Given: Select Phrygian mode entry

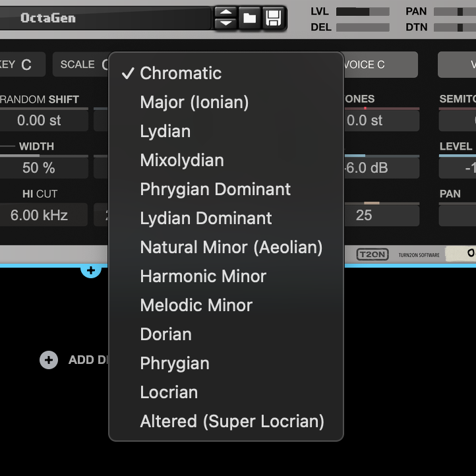Looking at the screenshot, I should pos(226,363).
